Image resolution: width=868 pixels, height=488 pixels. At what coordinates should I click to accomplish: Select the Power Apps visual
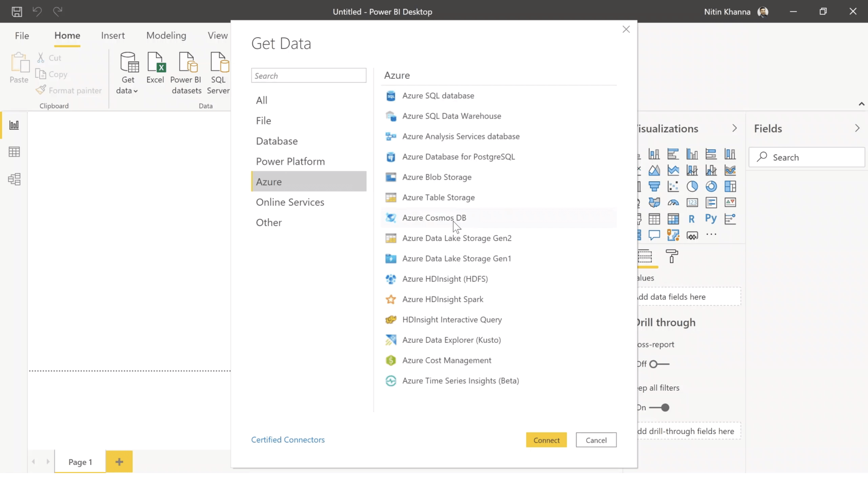pyautogui.click(x=692, y=235)
